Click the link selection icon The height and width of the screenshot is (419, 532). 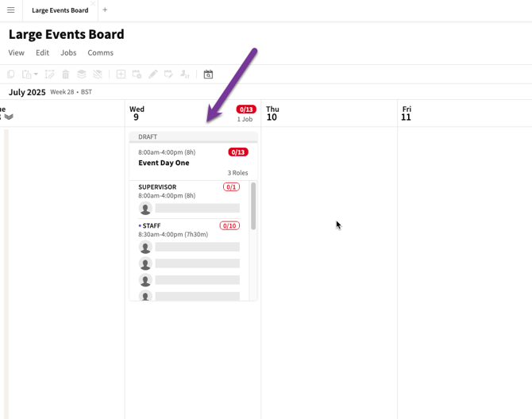pos(49,75)
